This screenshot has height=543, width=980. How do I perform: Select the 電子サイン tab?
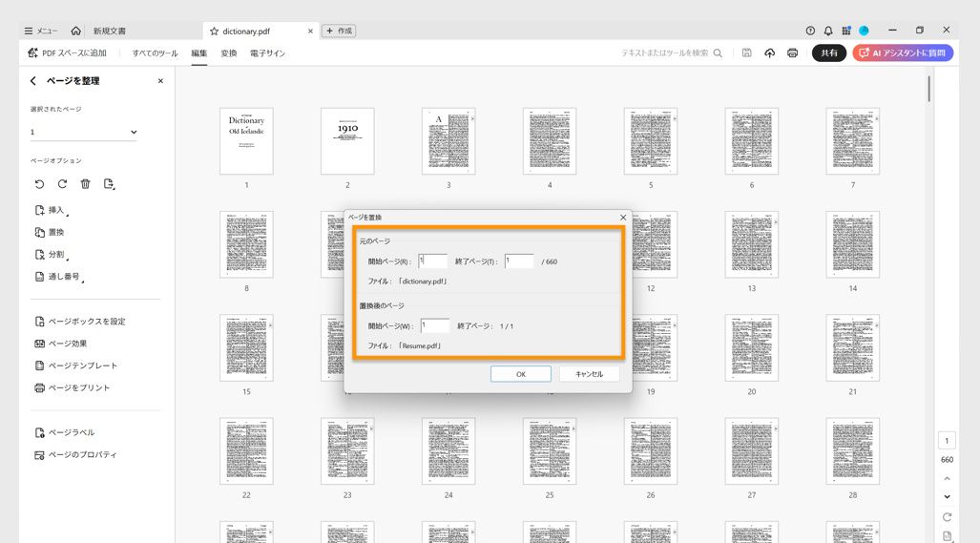coord(267,53)
